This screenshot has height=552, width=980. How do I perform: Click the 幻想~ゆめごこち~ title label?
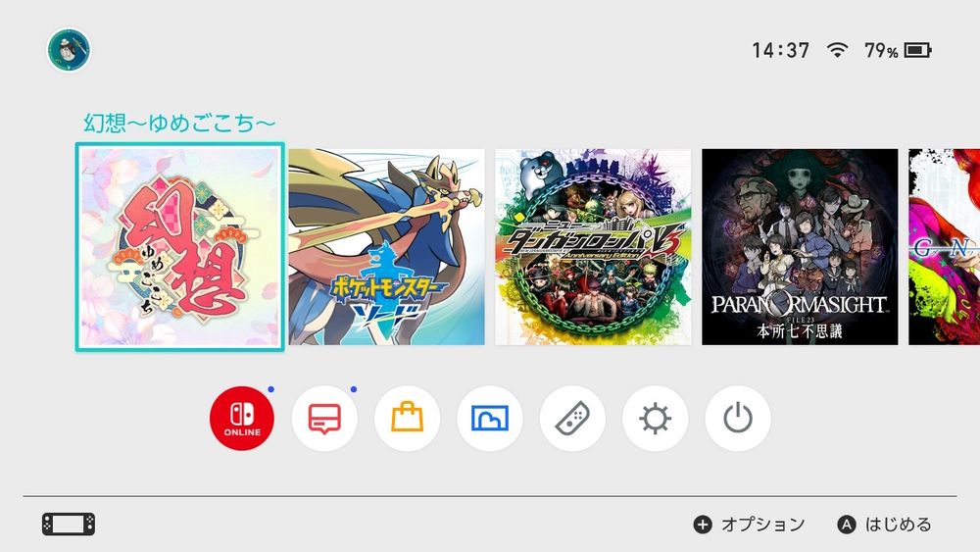coord(179,123)
